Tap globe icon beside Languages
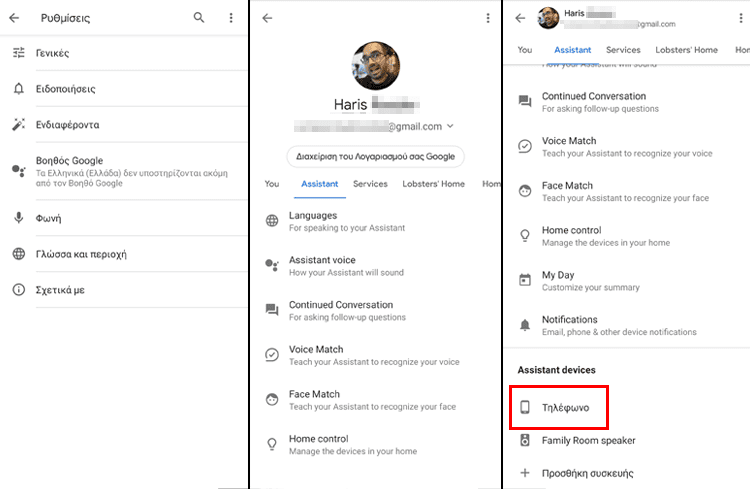This screenshot has height=489, width=750. coord(272,221)
